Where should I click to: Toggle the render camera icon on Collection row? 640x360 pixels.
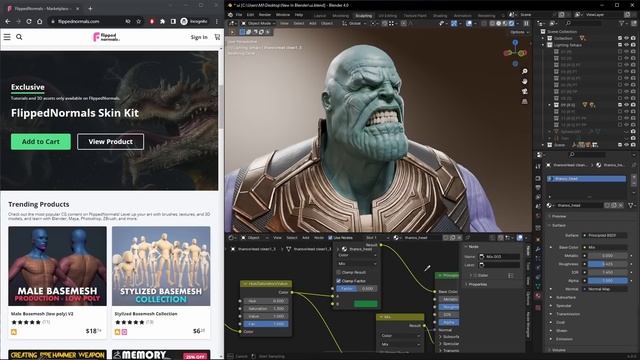[x=633, y=38]
